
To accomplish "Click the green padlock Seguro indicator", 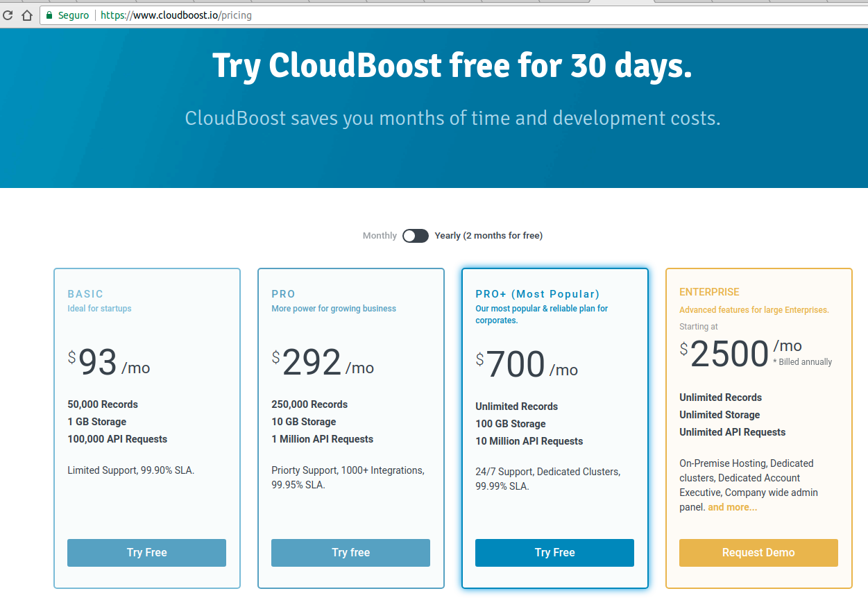I will click(67, 15).
